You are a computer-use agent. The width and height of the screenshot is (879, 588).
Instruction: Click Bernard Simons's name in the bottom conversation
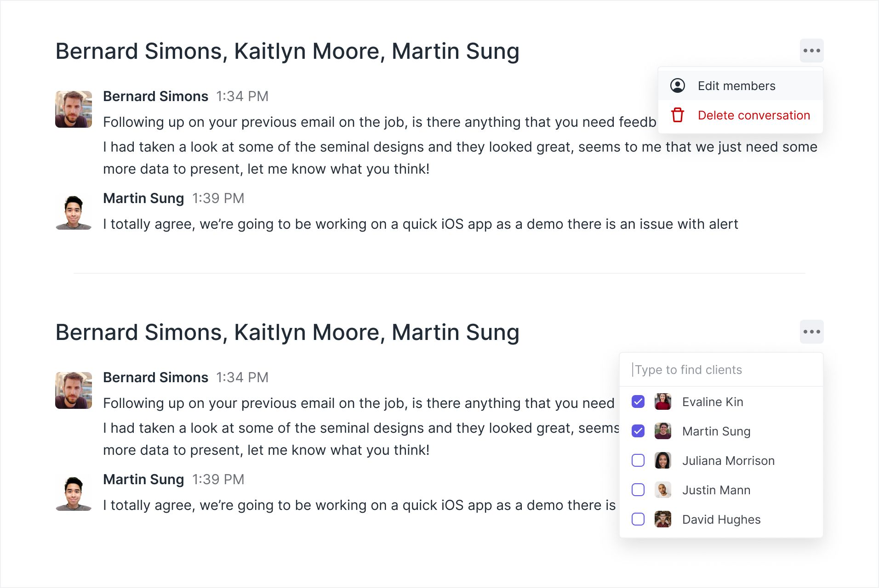coord(155,378)
